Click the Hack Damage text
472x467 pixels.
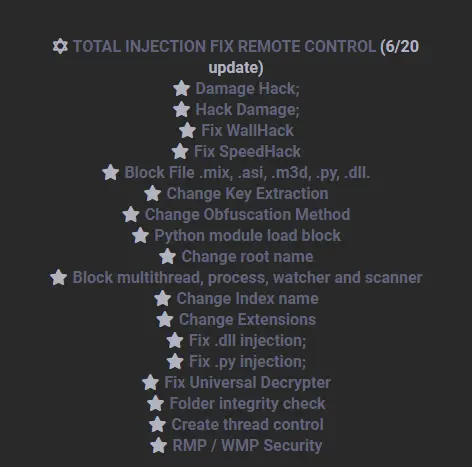tap(247, 110)
